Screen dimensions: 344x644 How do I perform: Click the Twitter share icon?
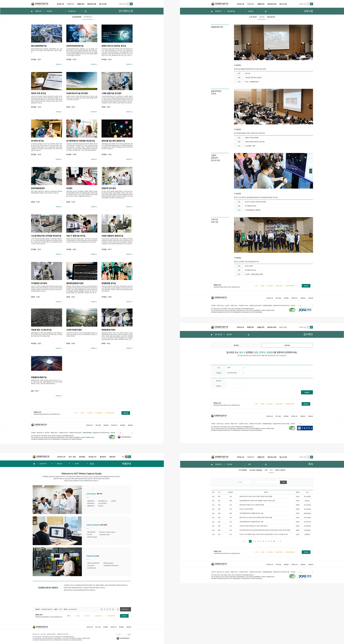point(102,609)
